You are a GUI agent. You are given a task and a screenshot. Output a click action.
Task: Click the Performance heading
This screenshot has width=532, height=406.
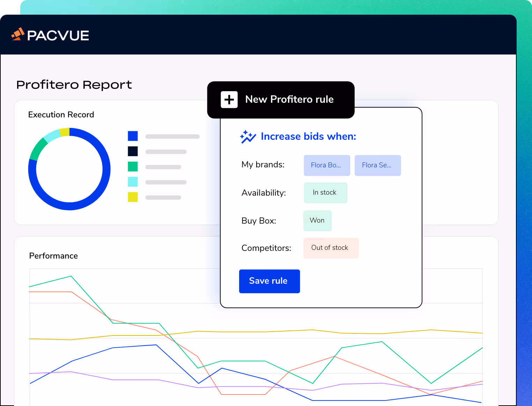pyautogui.click(x=53, y=256)
